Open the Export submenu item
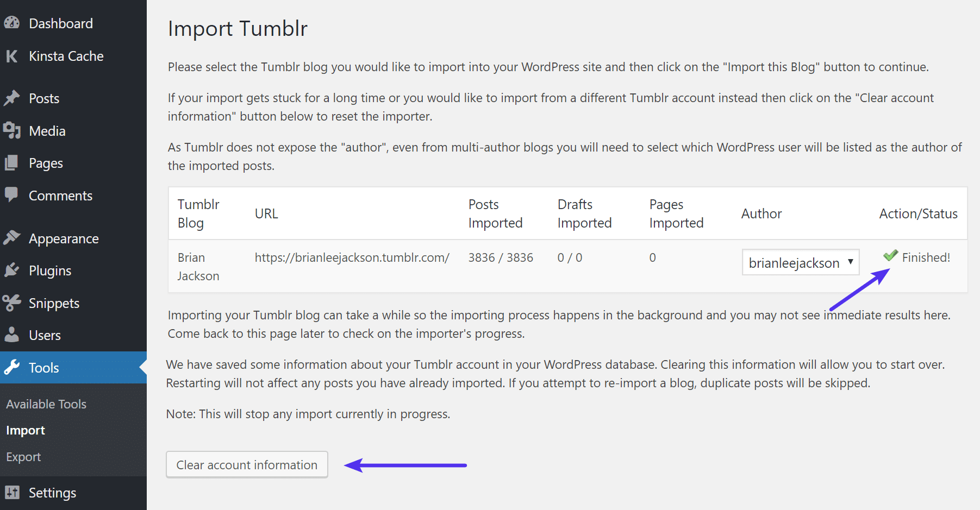The height and width of the screenshot is (510, 980). tap(23, 456)
